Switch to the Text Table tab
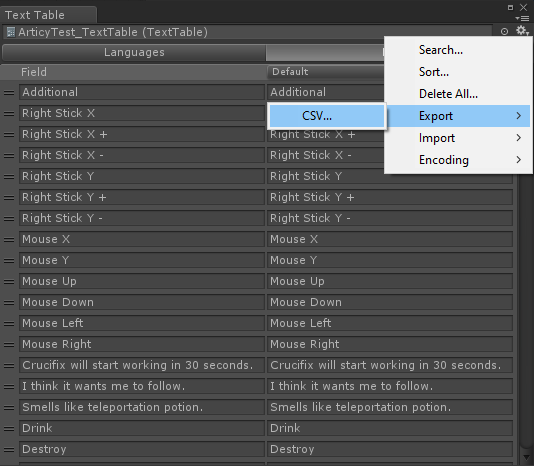The height and width of the screenshot is (466, 534). click(x=48, y=15)
